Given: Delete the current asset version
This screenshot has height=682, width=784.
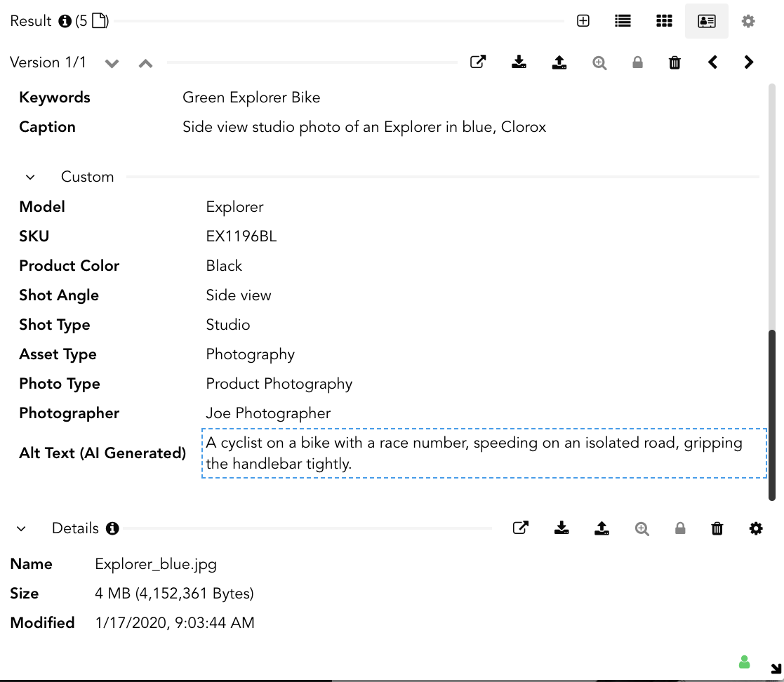Looking at the screenshot, I should click(674, 62).
